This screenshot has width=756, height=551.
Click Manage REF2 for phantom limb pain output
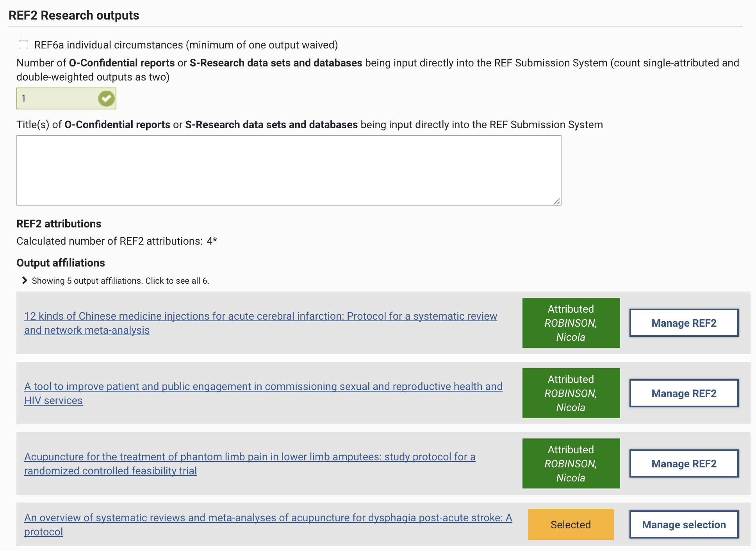(684, 463)
